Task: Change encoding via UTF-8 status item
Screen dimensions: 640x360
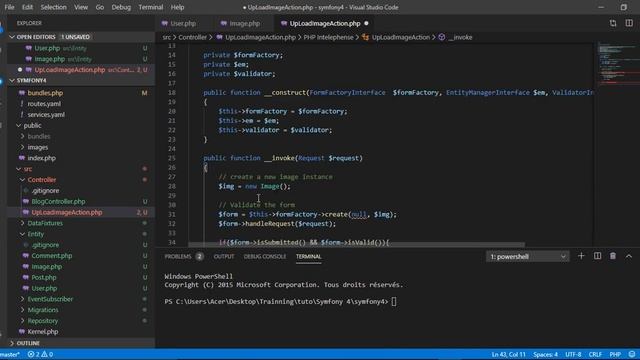Action: pos(573,355)
